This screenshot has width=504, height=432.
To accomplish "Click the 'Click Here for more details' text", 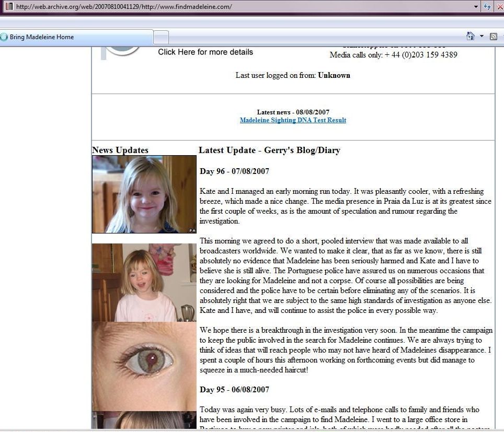I will click(205, 52).
